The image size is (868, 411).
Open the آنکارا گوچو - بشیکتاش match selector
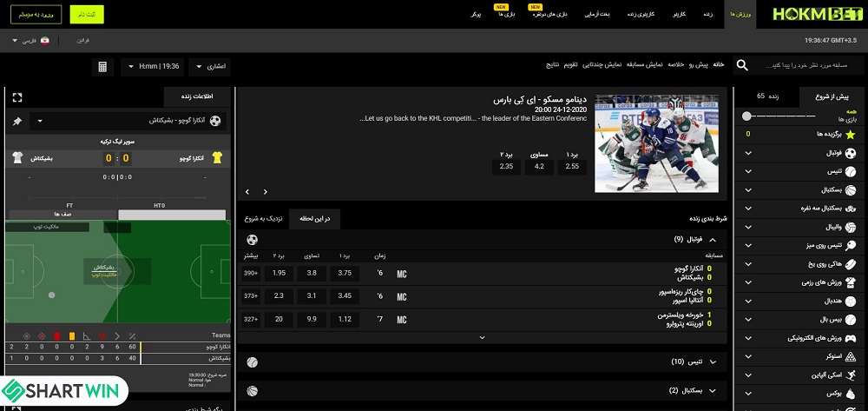[x=128, y=121]
